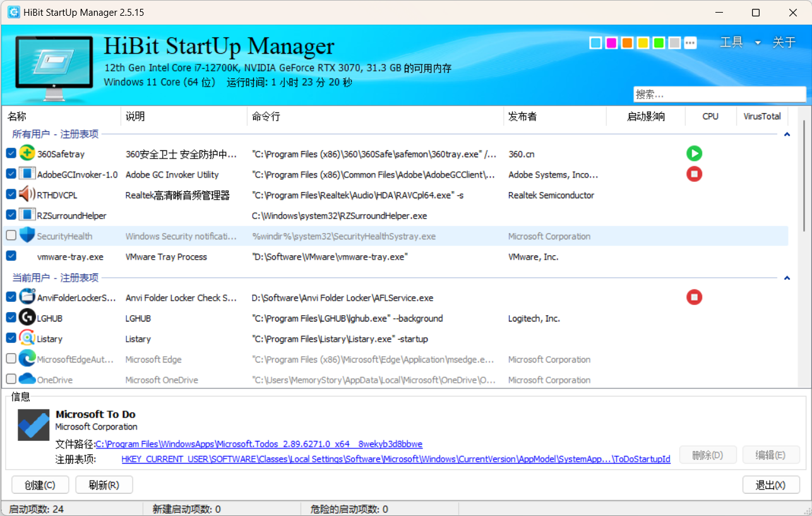Click the LGHUB Logitech G icon
This screenshot has width=812, height=516.
pyautogui.click(x=27, y=318)
